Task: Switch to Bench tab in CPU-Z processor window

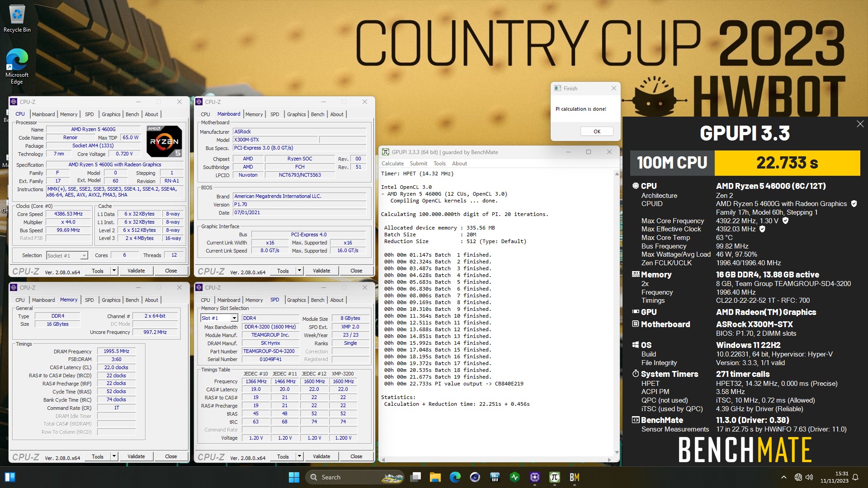Action: (x=132, y=114)
